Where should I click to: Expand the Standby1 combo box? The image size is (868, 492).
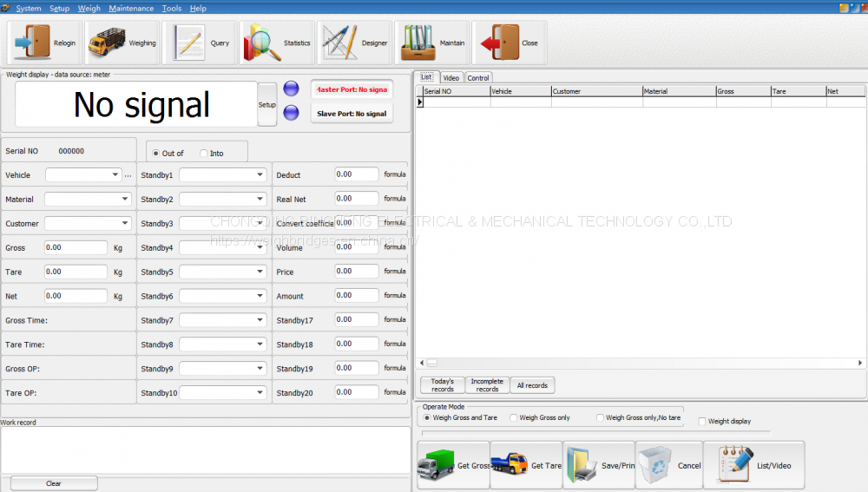(260, 175)
